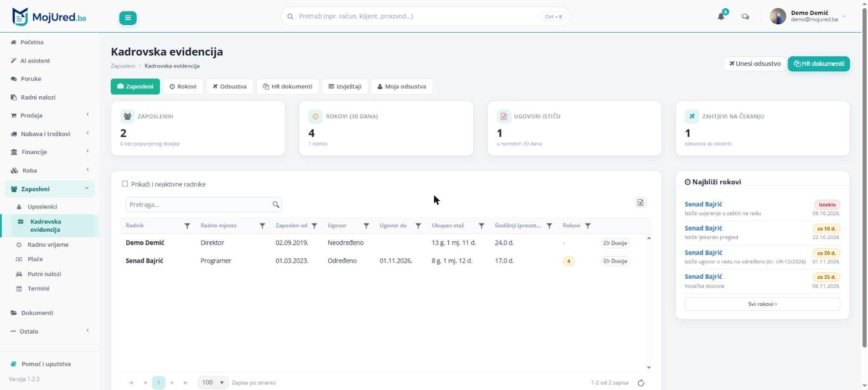Image resolution: width=868 pixels, height=390 pixels.
Task: Click the search magnifier in Pretraga field
Action: [276, 205]
